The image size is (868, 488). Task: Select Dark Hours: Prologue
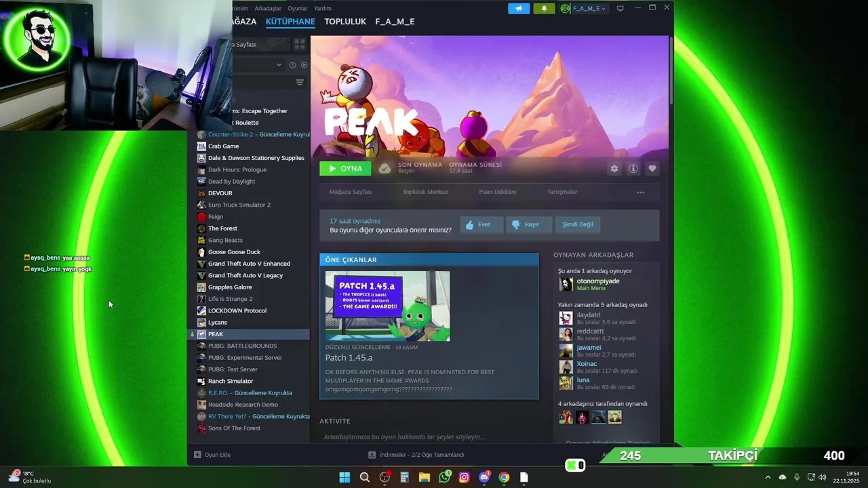(x=248, y=169)
